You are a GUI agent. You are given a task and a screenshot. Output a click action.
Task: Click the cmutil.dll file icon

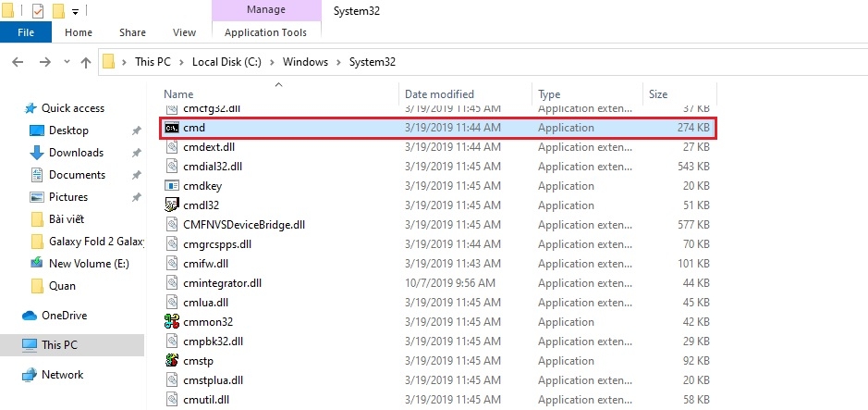172,400
